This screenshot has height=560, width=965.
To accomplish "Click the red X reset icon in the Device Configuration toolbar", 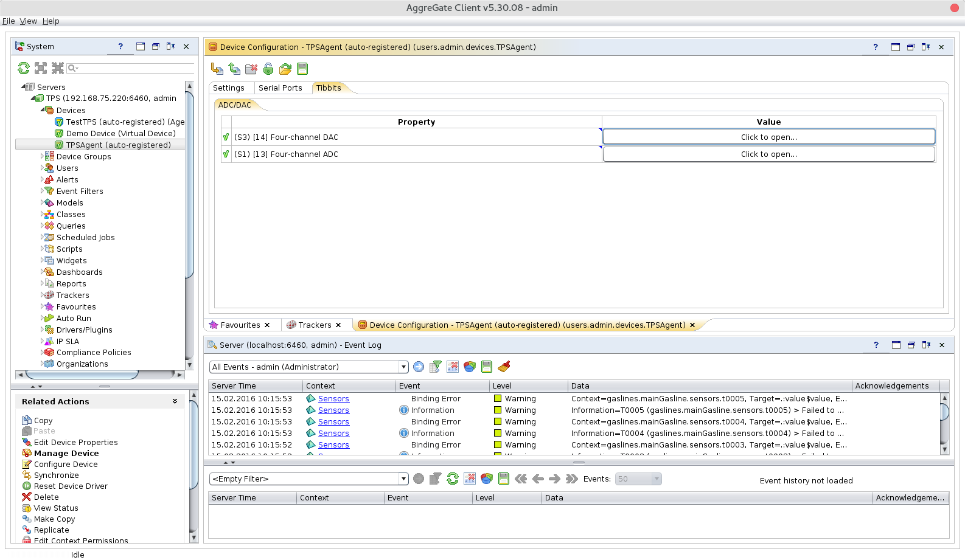I will click(251, 69).
